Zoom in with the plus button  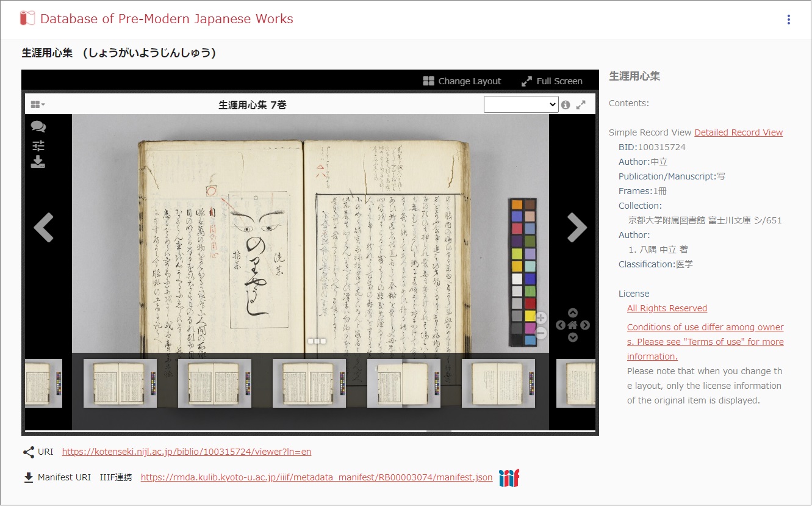coord(541,319)
